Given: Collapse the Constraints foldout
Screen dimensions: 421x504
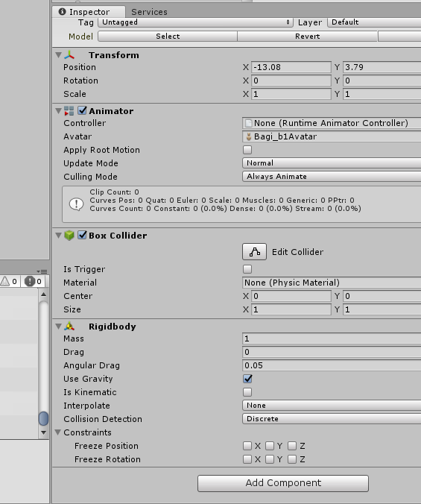Looking at the screenshot, I should point(58,432).
